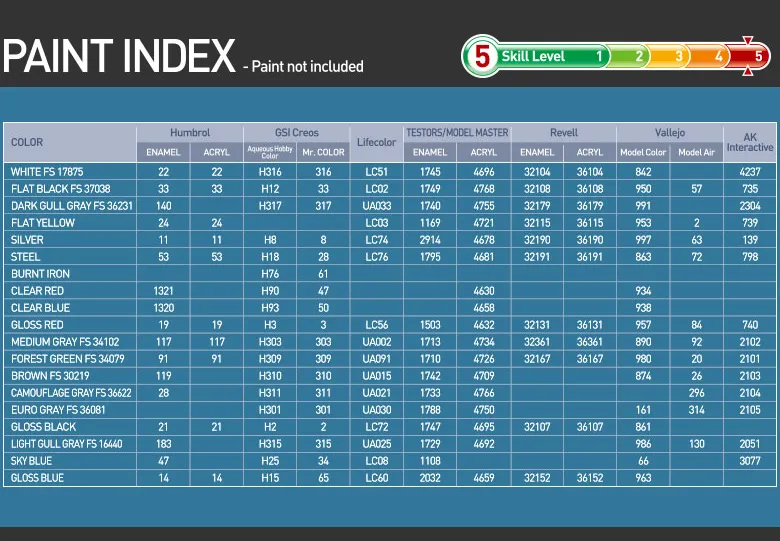Viewport: 780px width, 541px height.
Task: Select the CLEAR RED row label
Action: pos(37,291)
